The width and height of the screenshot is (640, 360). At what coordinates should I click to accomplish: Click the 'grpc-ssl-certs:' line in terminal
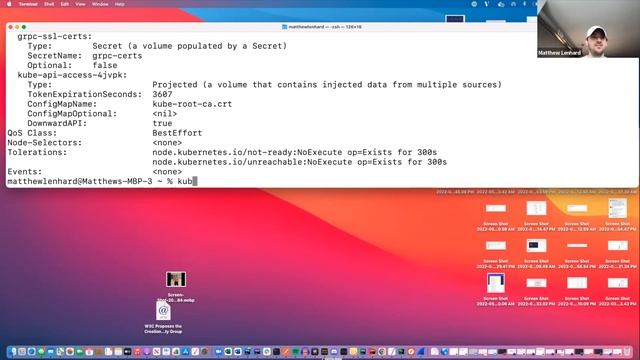point(55,36)
